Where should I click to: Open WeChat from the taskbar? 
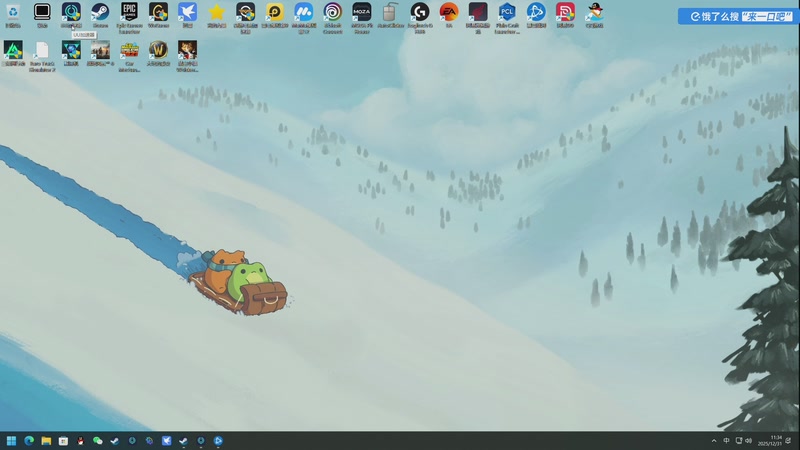[x=97, y=441]
